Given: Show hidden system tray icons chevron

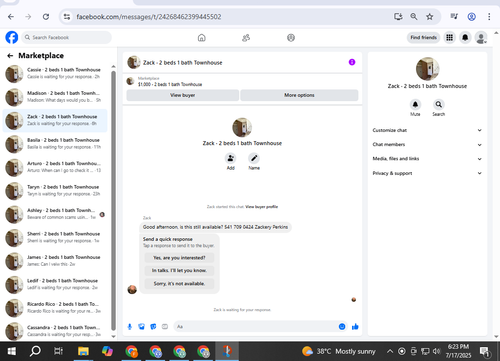Looking at the screenshot, I should [390, 351].
